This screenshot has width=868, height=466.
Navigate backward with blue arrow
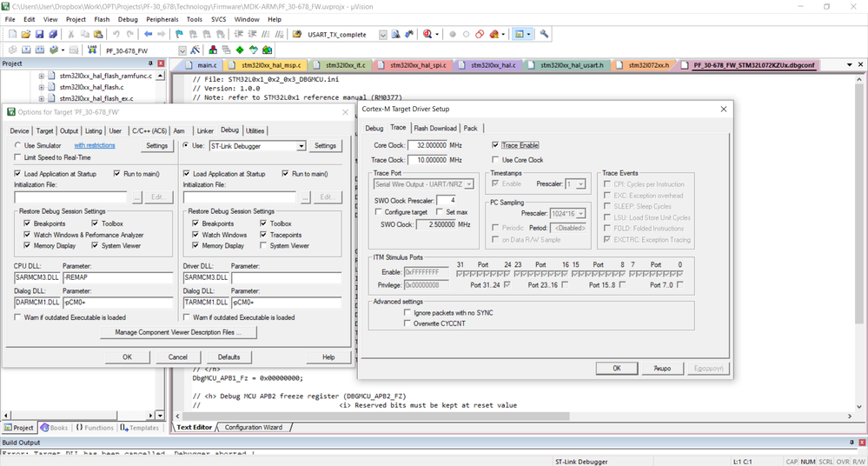click(x=148, y=35)
